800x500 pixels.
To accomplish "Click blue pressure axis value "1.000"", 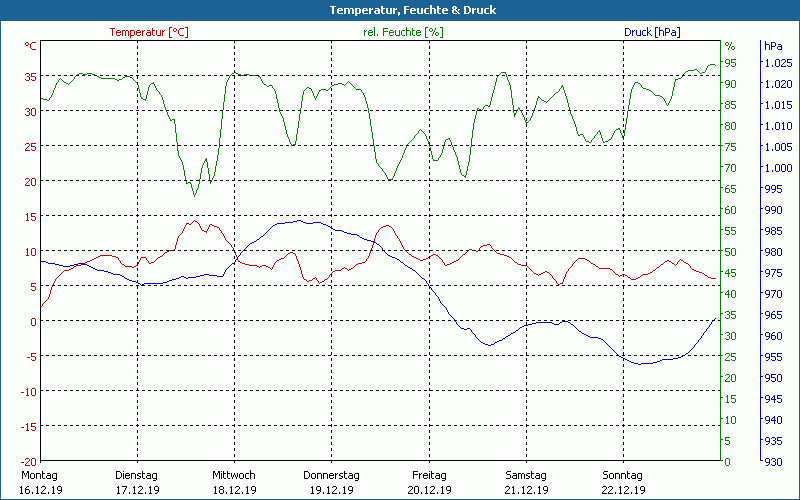I will point(778,168).
